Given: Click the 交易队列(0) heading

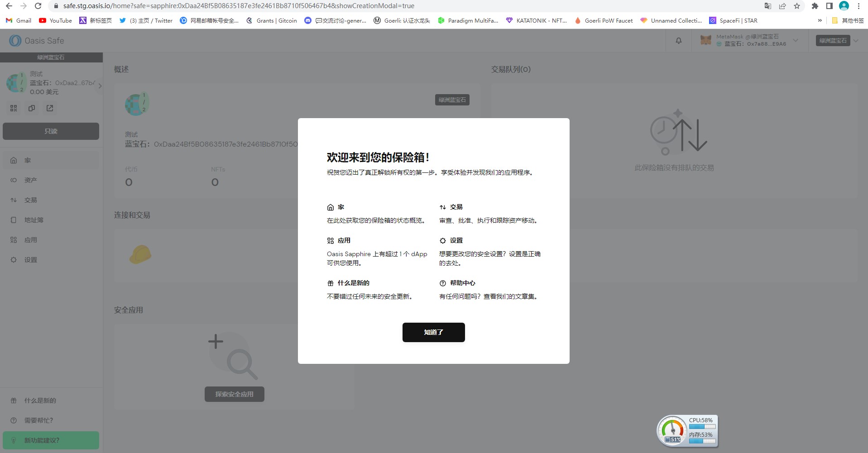Looking at the screenshot, I should pos(511,69).
